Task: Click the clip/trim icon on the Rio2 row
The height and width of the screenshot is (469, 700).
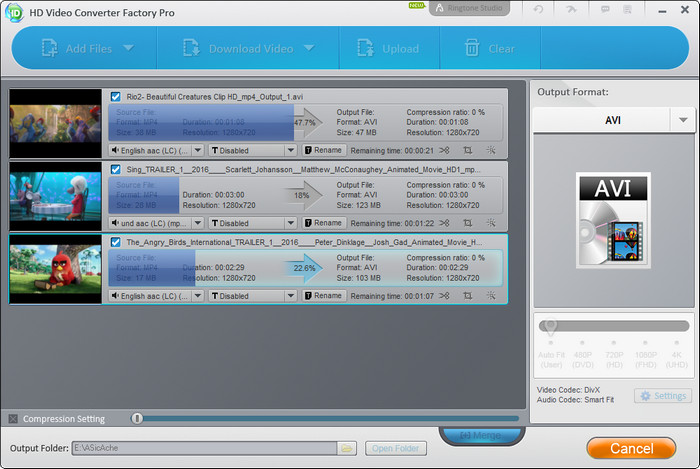Action: [x=445, y=150]
